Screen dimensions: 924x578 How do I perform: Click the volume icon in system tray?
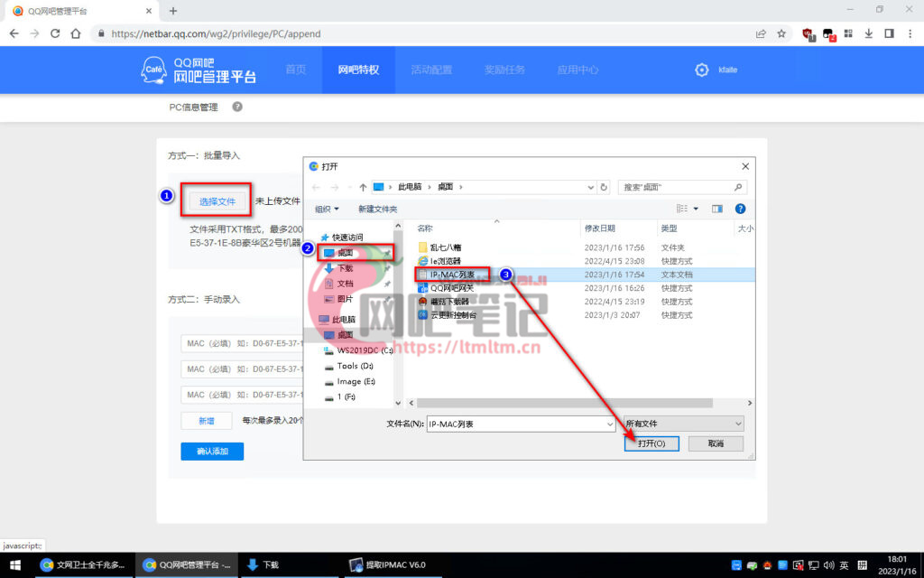point(828,565)
